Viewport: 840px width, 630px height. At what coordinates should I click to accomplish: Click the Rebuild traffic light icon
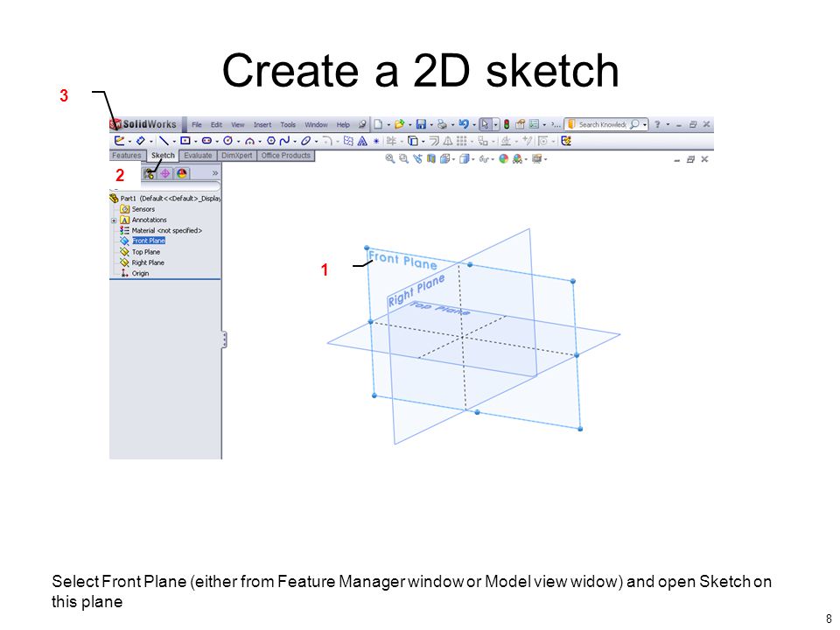(507, 124)
